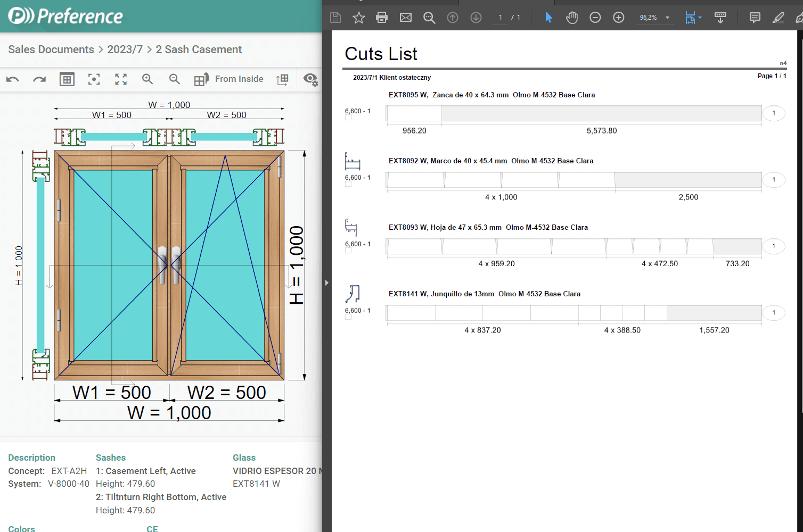This screenshot has width=803, height=532.
Task: Open the PDF zoom percentage dropdown
Action: (x=667, y=18)
